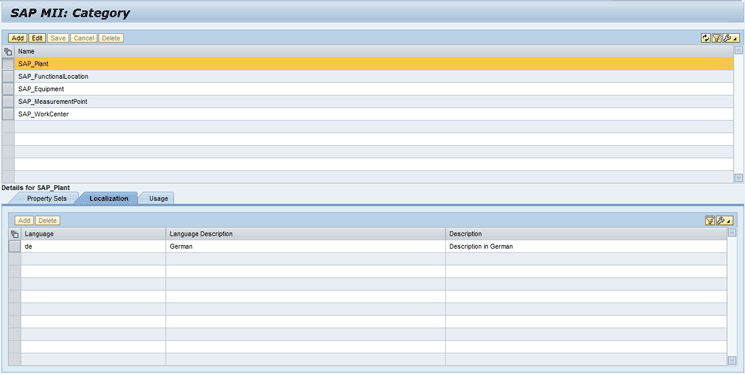This screenshot has width=745, height=374.
Task: Click the 'German' language description cell
Action: click(306, 247)
